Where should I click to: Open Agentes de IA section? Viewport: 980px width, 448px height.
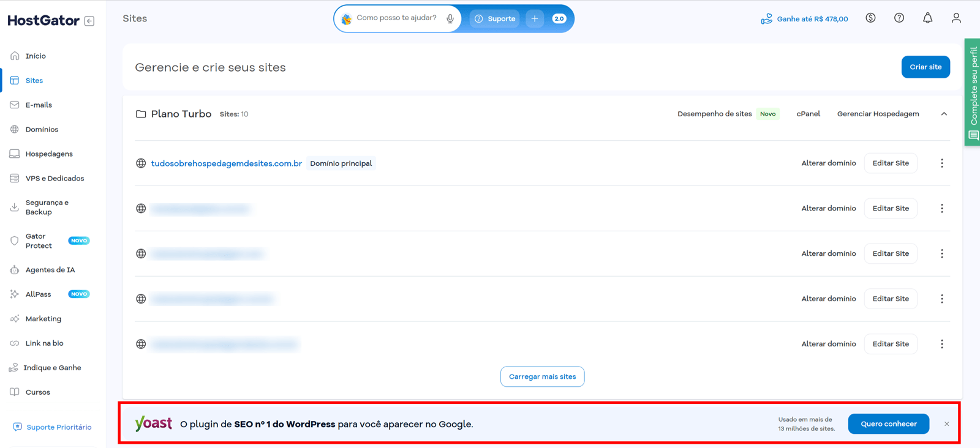(50, 270)
